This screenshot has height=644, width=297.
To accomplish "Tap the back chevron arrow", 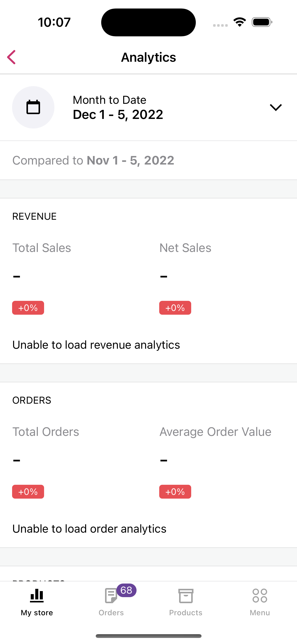I will (12, 57).
